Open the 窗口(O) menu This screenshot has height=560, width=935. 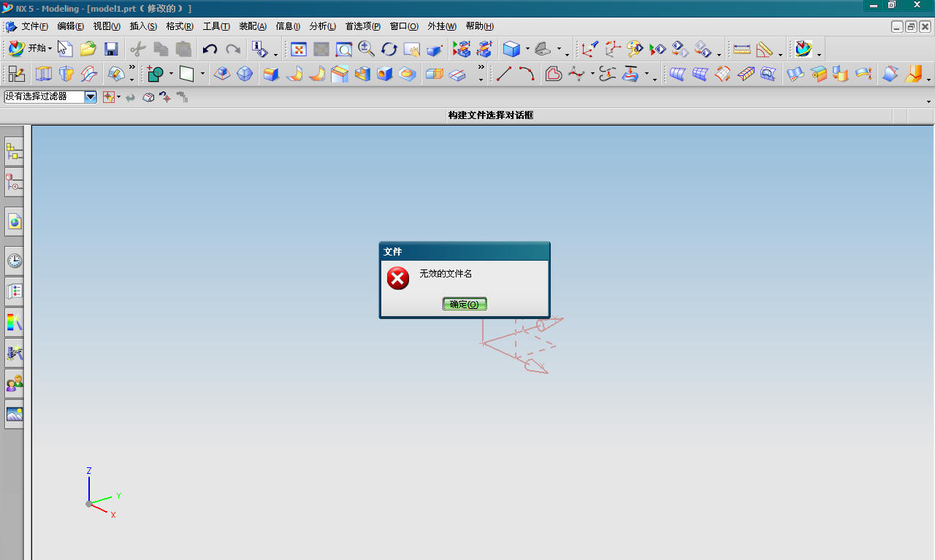[x=404, y=26]
